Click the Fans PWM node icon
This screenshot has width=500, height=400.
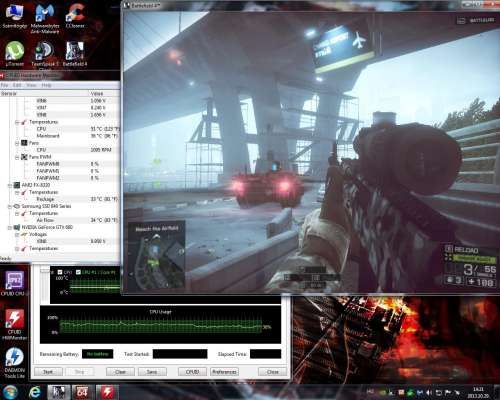[x=24, y=157]
